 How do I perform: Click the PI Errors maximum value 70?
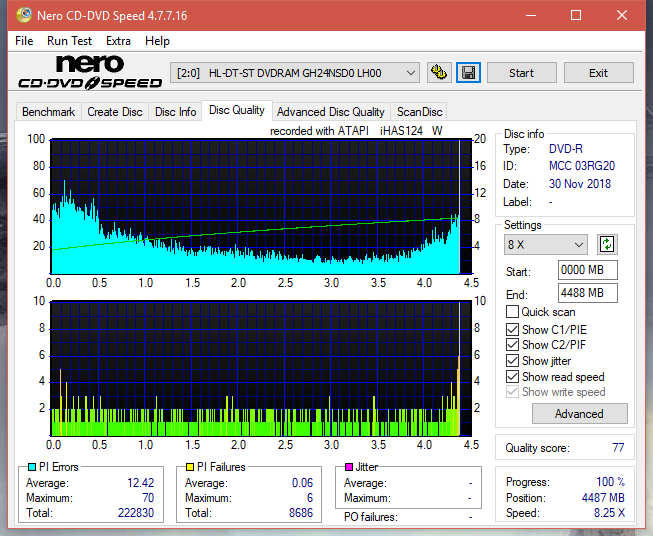click(148, 498)
